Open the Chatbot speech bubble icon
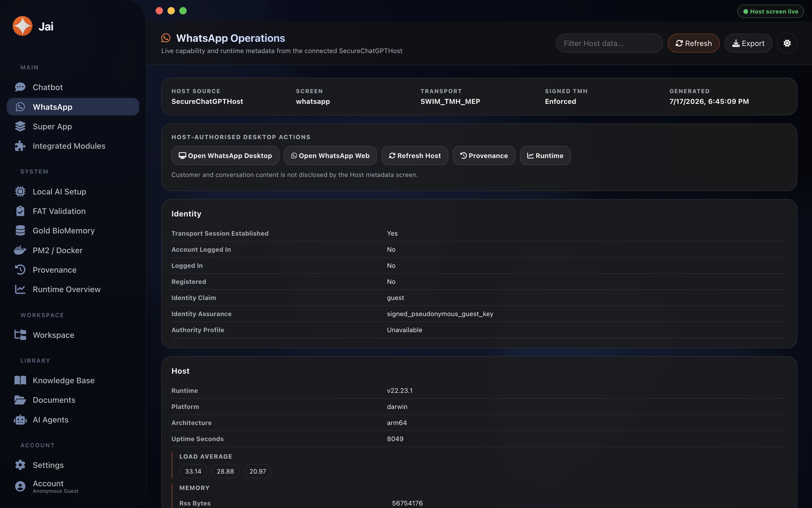 pyautogui.click(x=20, y=87)
